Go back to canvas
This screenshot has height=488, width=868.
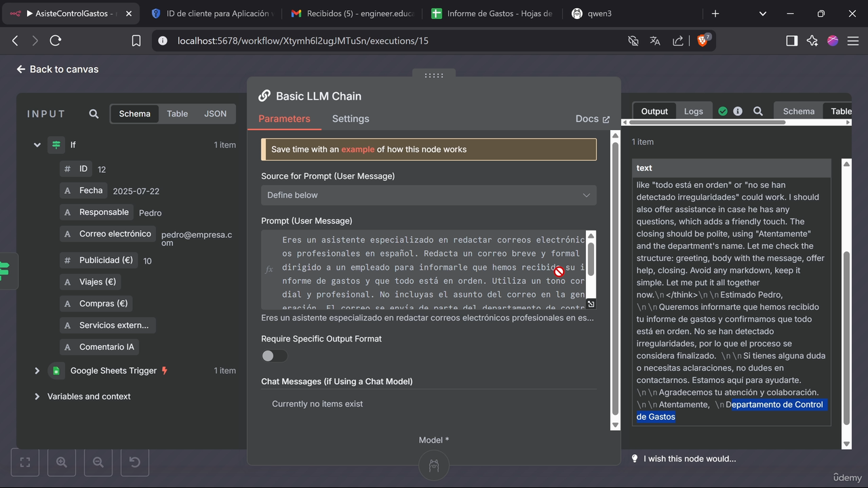pos(58,69)
